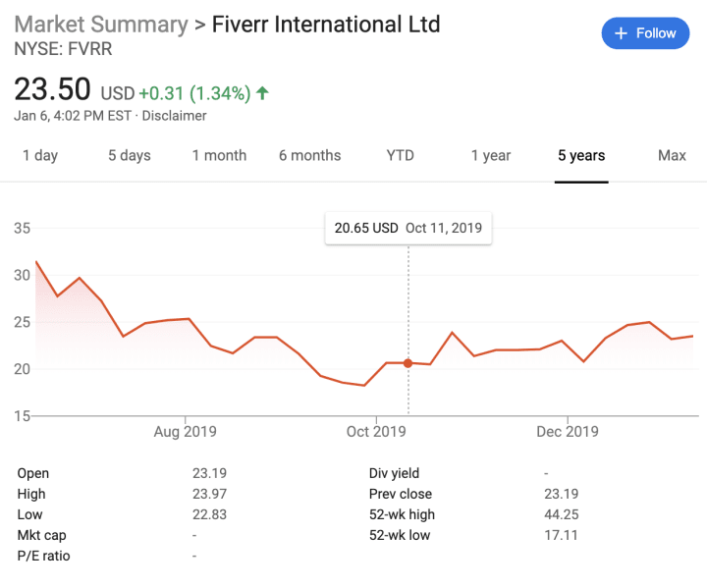
Task: Click the blue Follow button
Action: click(645, 33)
